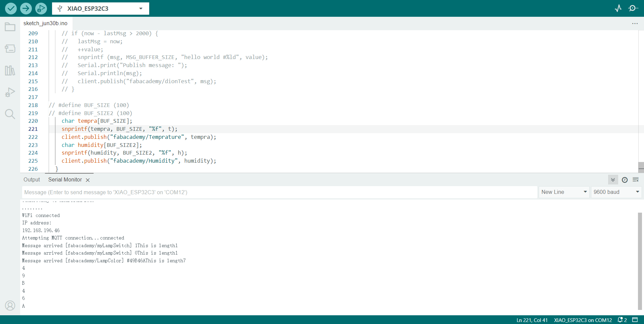Switch to the Output tab
The image size is (644, 324).
(32, 180)
